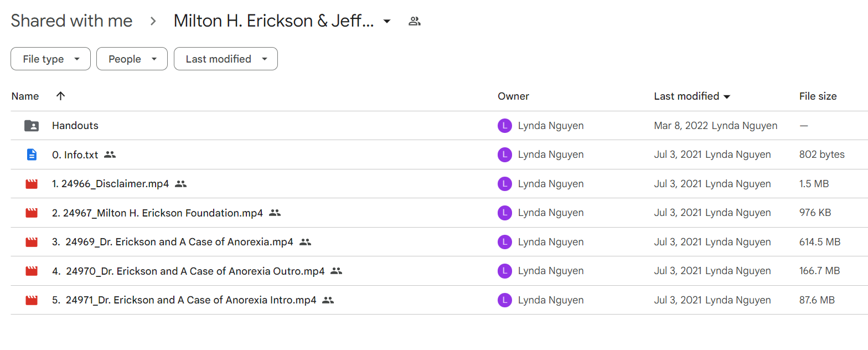Click Mar 8, 2022 modified date for Handouts
Image resolution: width=868 pixels, height=350 pixels.
coord(681,126)
